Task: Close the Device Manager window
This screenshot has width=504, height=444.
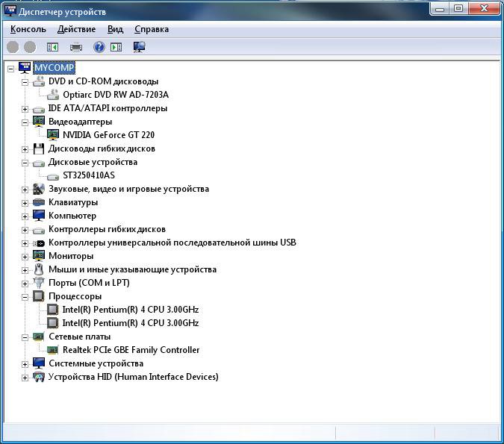Action: (x=484, y=8)
